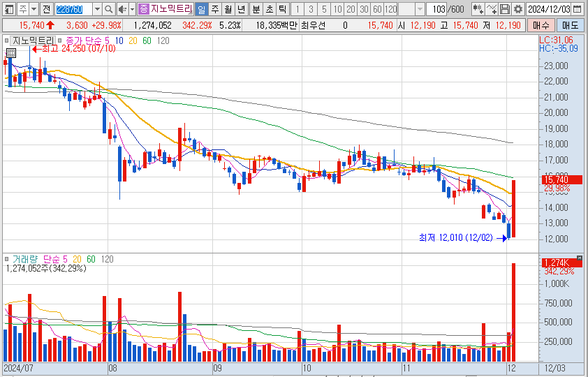The image size is (588, 377).
Task: Click the 최우선 quote label
Action: click(313, 26)
